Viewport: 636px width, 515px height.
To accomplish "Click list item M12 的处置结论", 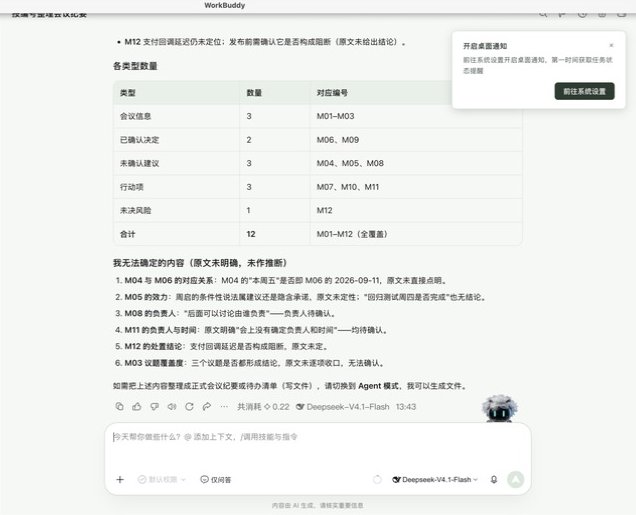I will pyautogui.click(x=221, y=346).
